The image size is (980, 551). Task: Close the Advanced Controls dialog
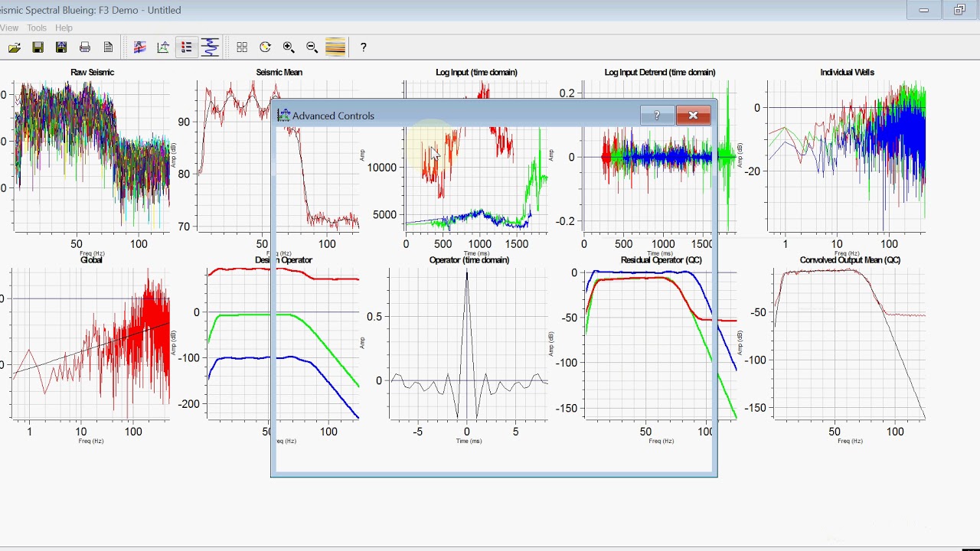pyautogui.click(x=693, y=116)
